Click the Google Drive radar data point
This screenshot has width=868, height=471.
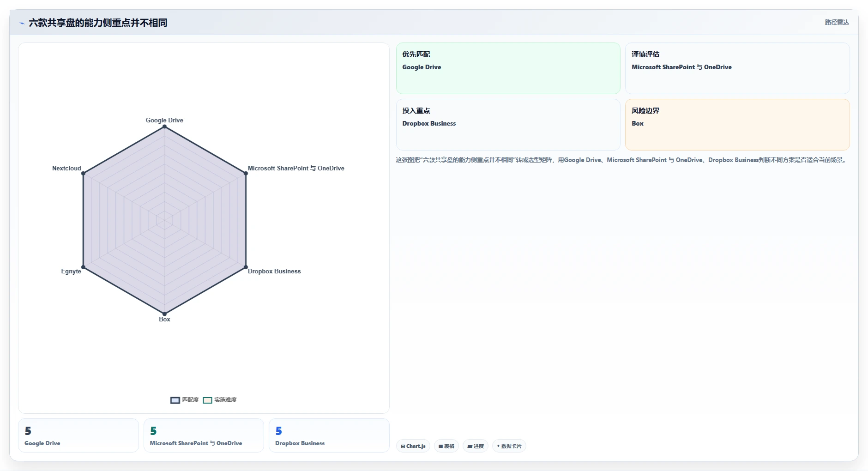click(164, 127)
